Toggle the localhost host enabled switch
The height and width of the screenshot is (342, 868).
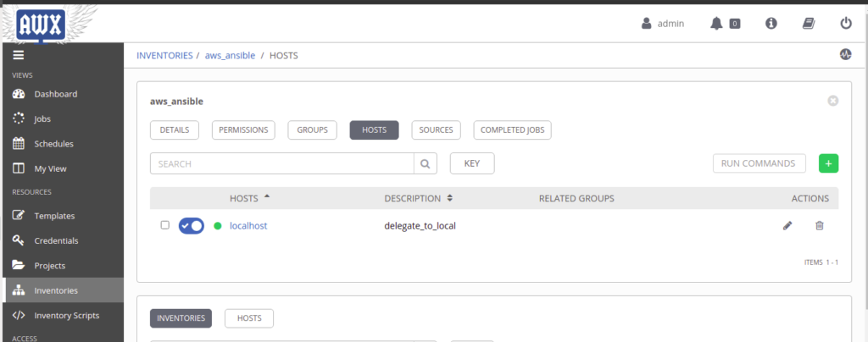pos(191,225)
